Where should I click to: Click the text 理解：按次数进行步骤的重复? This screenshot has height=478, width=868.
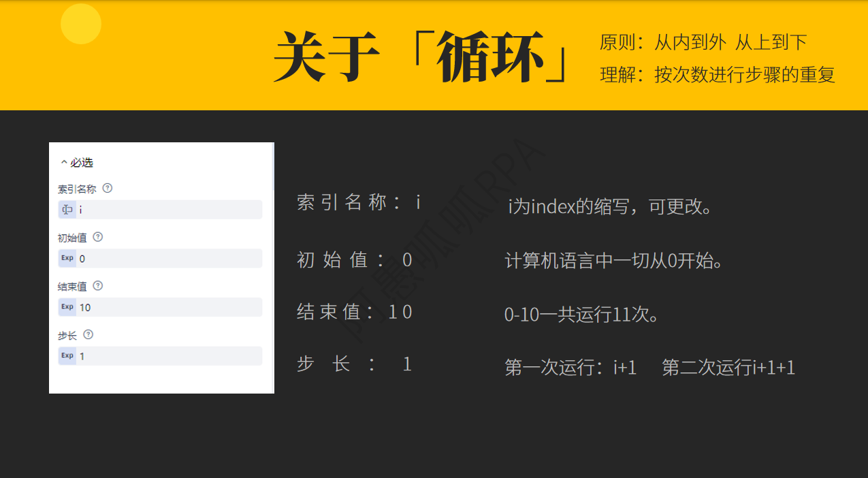(x=718, y=74)
